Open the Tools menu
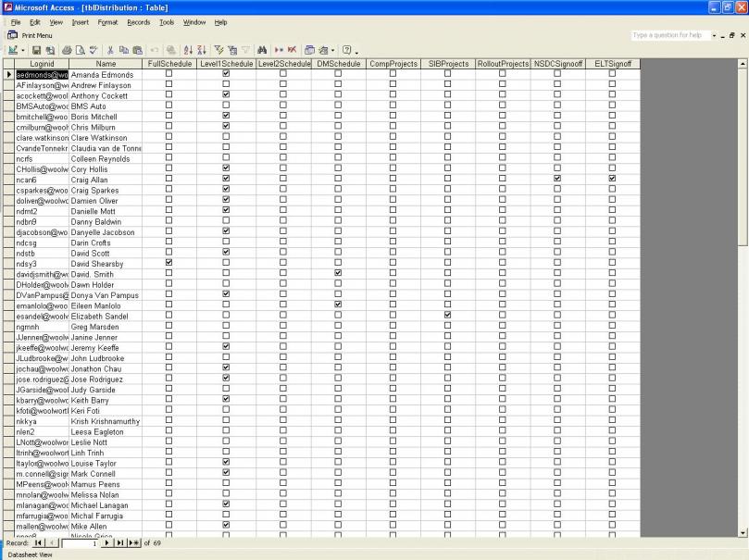This screenshot has width=749, height=560. pos(167,22)
